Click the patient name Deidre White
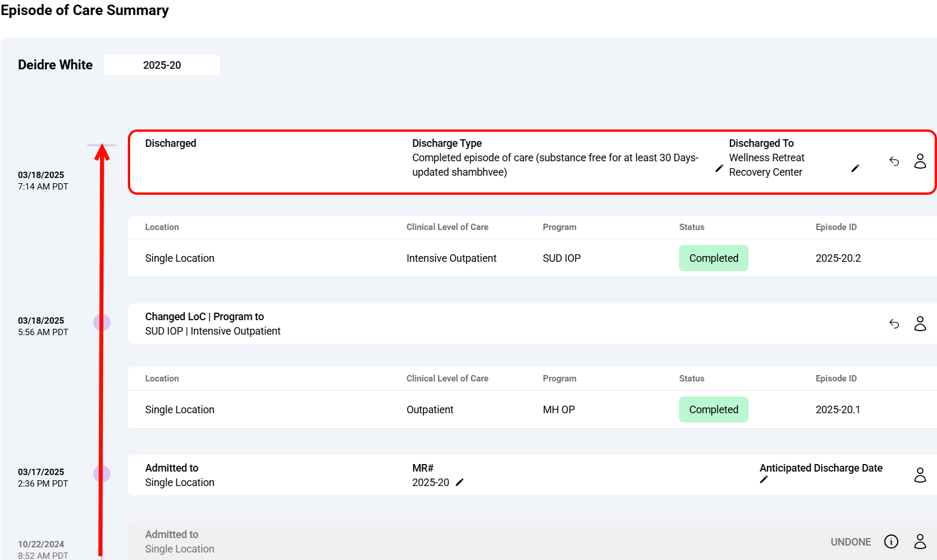Screen dimensions: 937x560 (56, 65)
